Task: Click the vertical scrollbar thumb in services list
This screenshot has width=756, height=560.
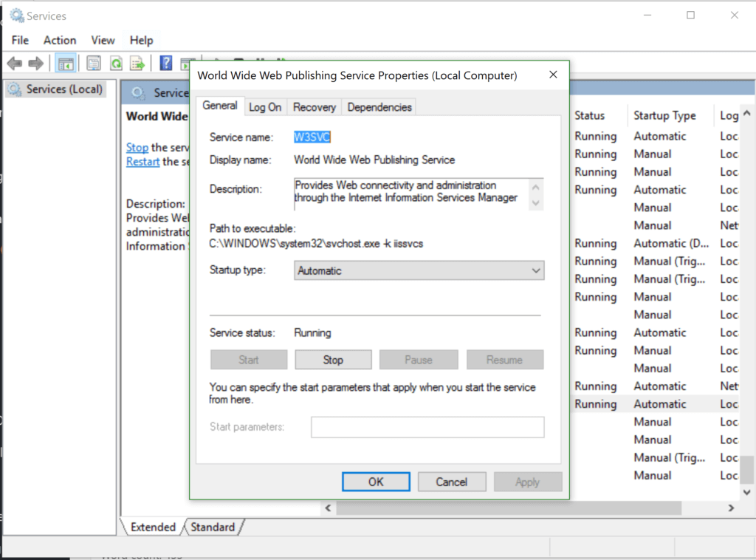Action: pos(747,469)
